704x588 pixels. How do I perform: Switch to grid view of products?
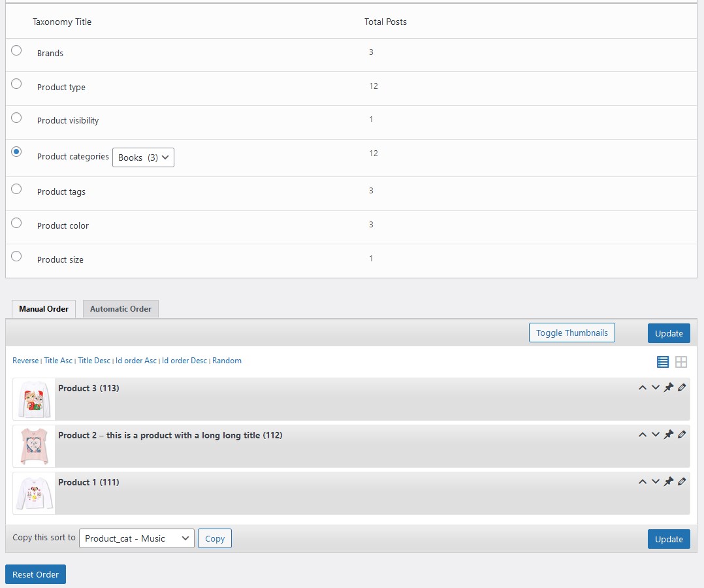point(681,361)
